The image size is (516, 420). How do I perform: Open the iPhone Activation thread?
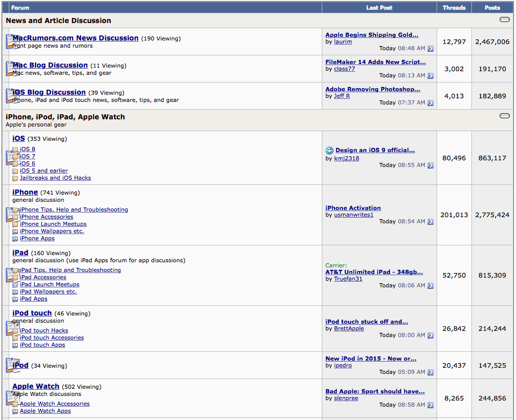pyautogui.click(x=353, y=208)
